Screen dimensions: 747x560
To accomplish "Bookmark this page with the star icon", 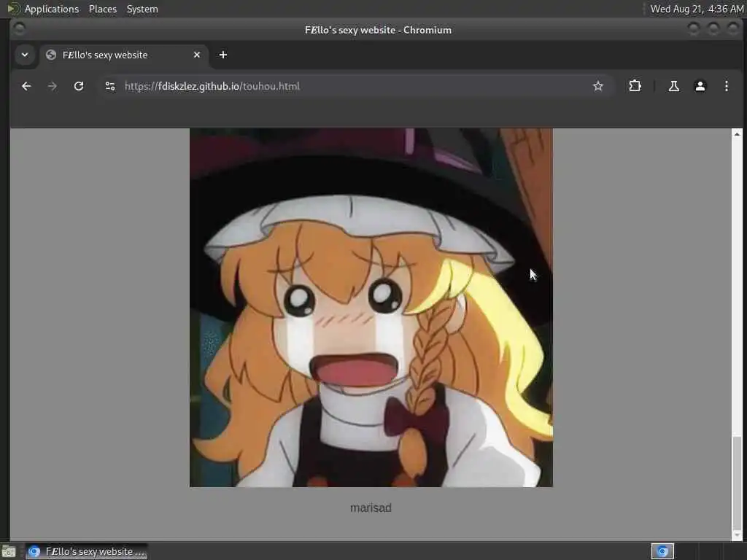I will (x=598, y=86).
